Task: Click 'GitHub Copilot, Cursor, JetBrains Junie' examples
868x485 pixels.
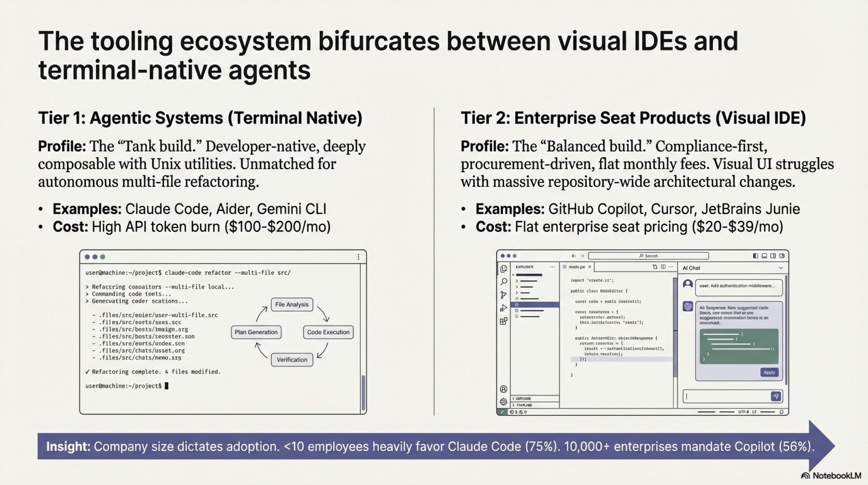Action: tap(674, 209)
